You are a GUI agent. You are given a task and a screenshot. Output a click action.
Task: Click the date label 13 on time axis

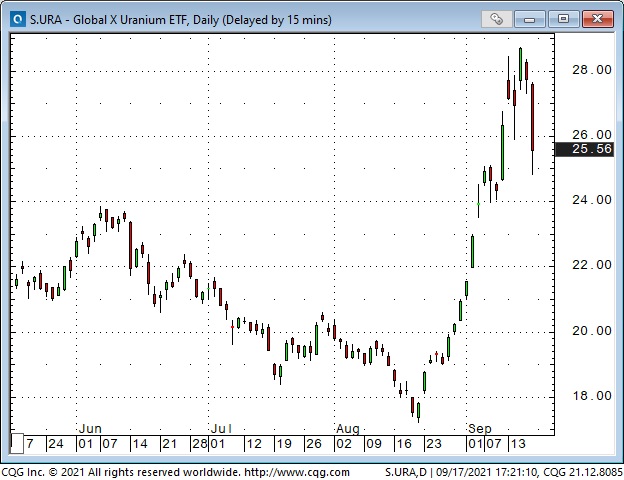(518, 444)
